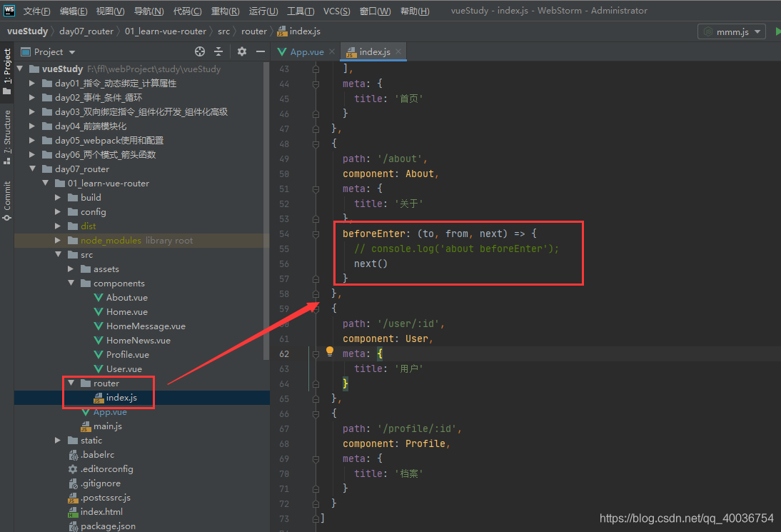Open Project panel settings gear

242,51
